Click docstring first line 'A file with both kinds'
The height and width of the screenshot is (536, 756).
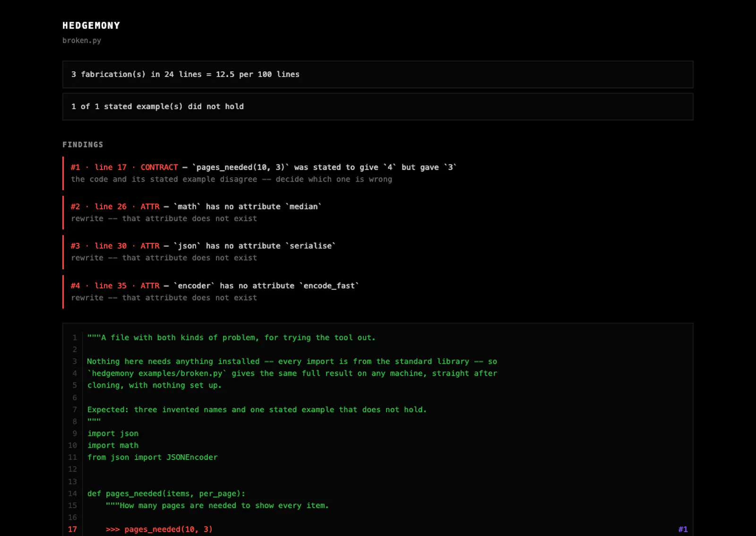click(x=232, y=337)
